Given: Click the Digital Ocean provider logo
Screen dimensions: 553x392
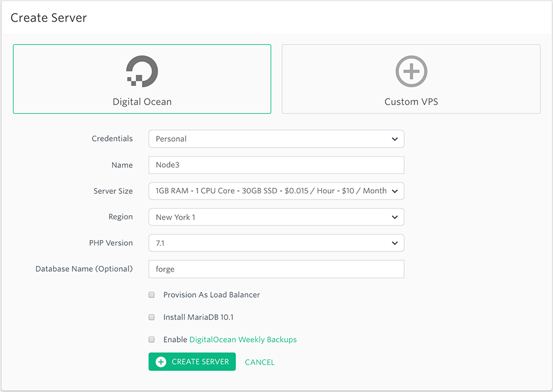Looking at the screenshot, I should 141,71.
